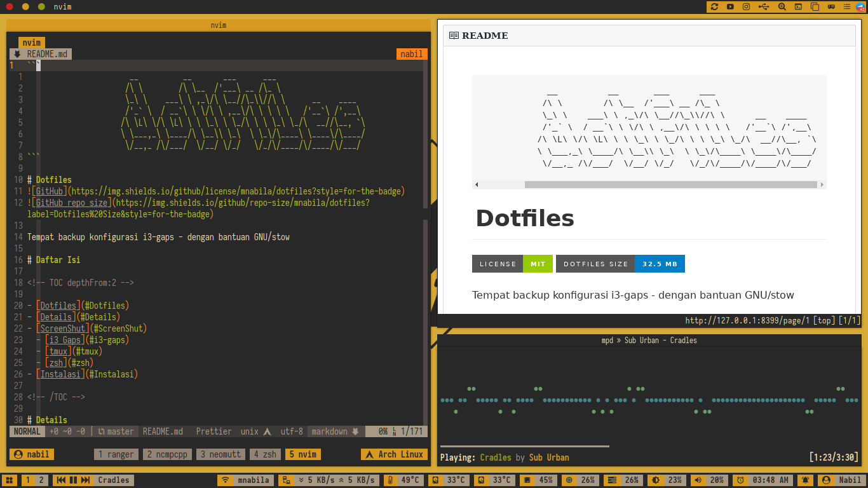Click the [zsh] link on line 25
The image size is (868, 488).
pyautogui.click(x=57, y=363)
